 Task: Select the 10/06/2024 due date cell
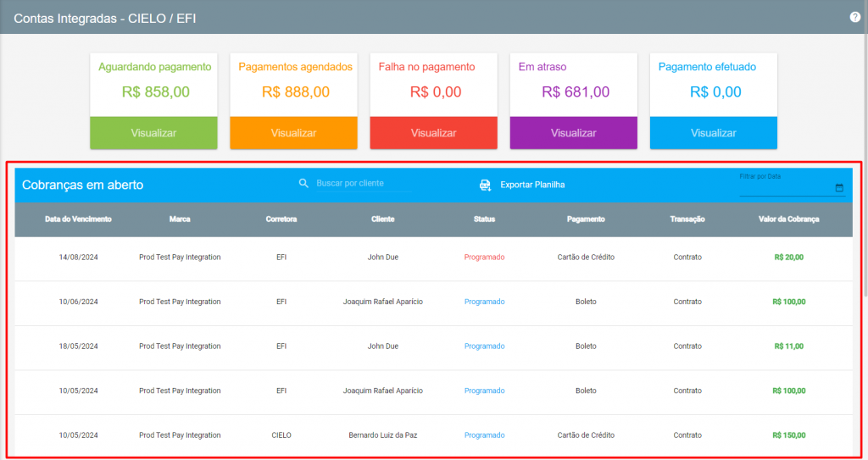(x=79, y=302)
